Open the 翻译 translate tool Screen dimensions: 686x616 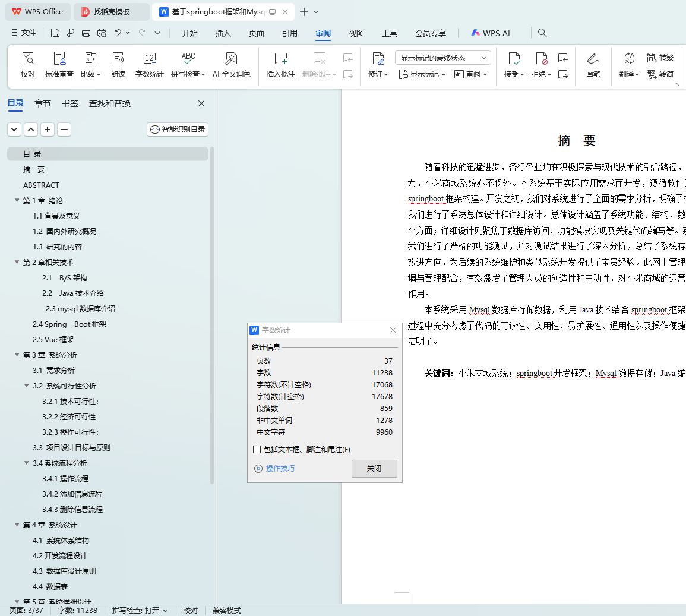click(x=629, y=65)
